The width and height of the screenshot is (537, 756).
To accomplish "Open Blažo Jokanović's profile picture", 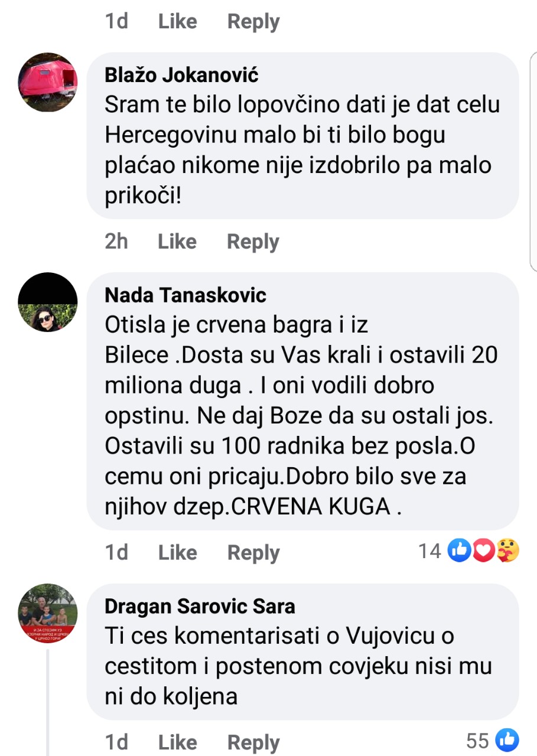I will click(48, 82).
